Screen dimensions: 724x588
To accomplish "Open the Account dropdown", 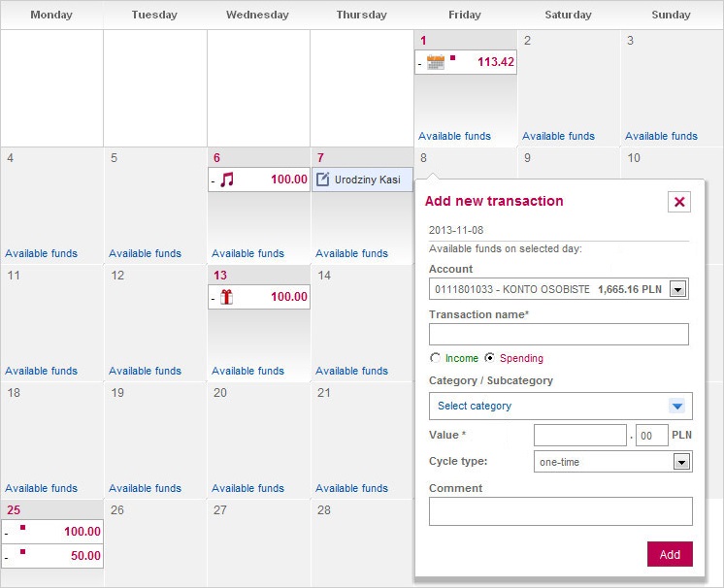I will coord(678,289).
